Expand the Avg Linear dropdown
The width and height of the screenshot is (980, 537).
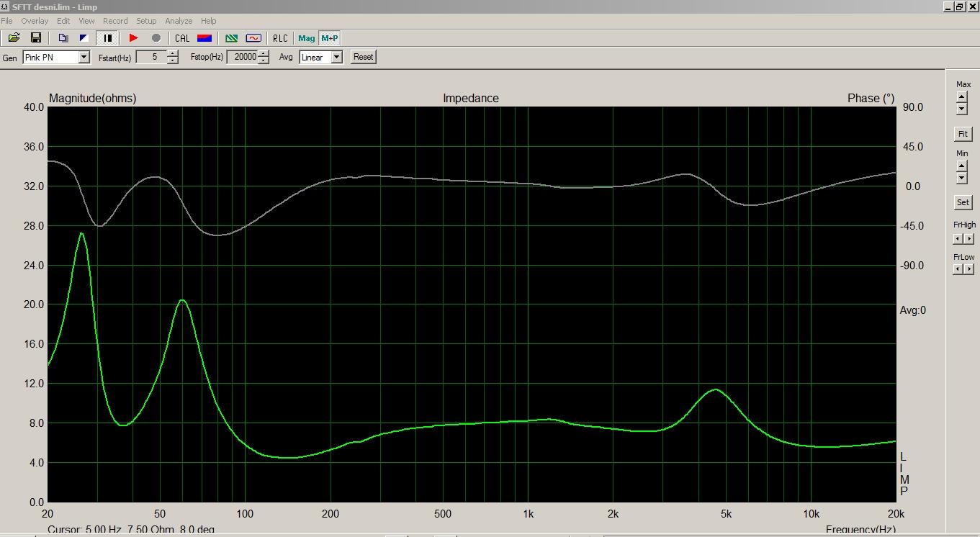coord(336,58)
